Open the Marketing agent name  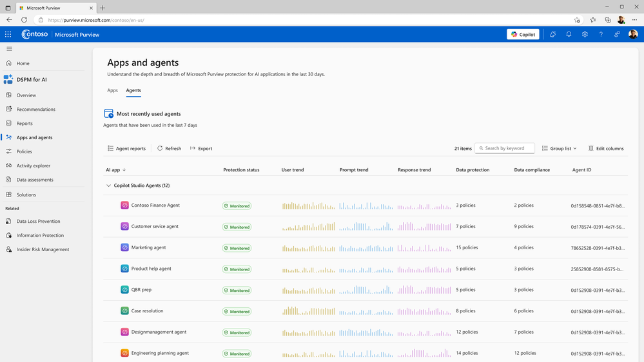pyautogui.click(x=148, y=247)
